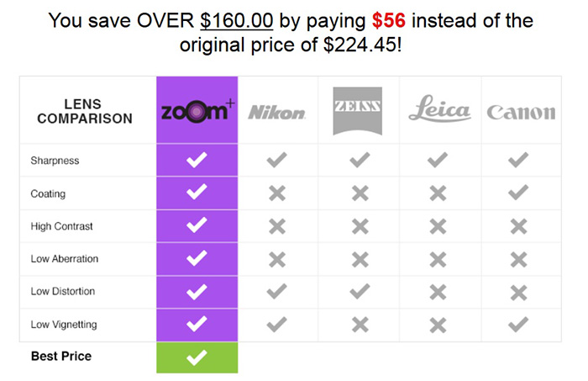Click Zeiss High Contrast X mark

point(360,227)
